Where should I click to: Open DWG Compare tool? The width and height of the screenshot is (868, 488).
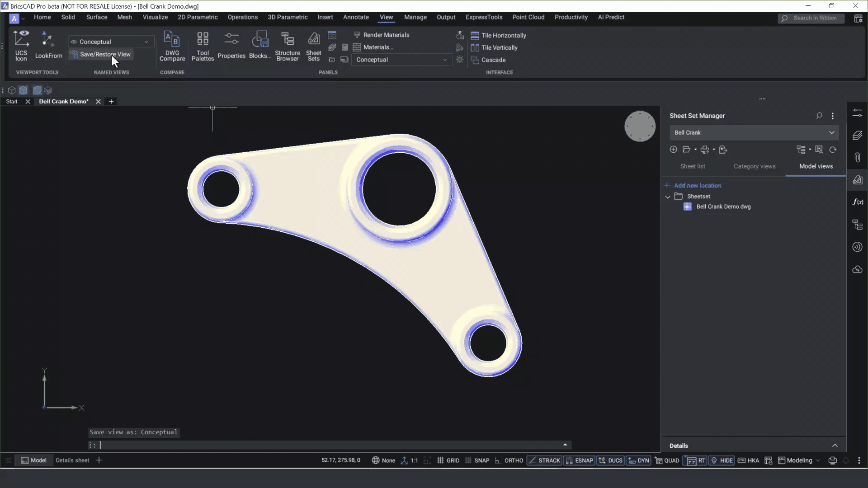point(172,45)
